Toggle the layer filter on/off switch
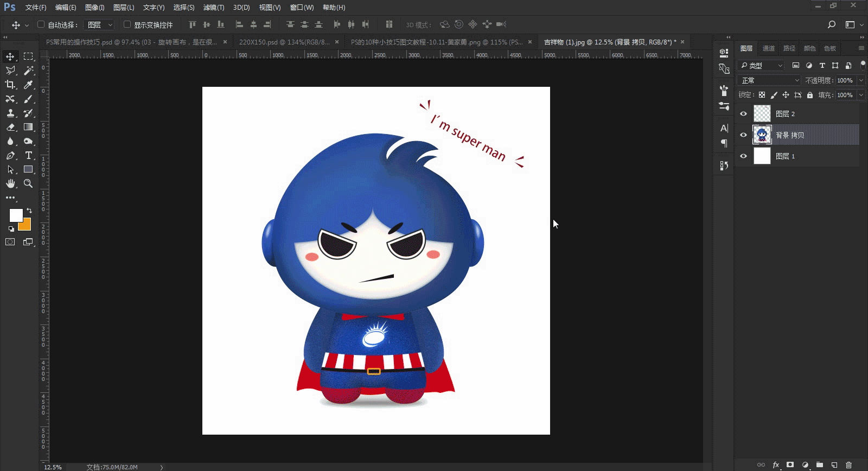 (x=863, y=65)
